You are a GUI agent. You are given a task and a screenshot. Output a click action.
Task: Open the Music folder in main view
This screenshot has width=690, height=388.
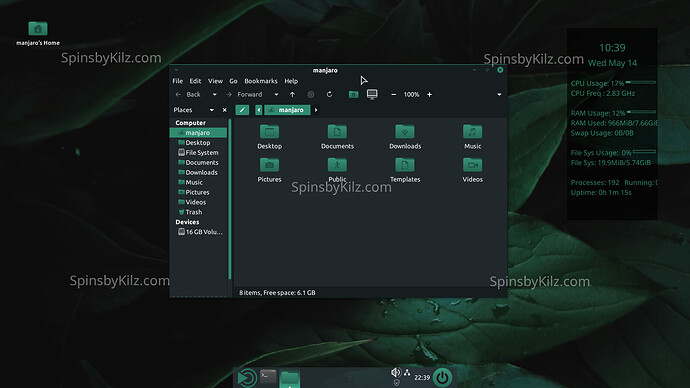473,137
